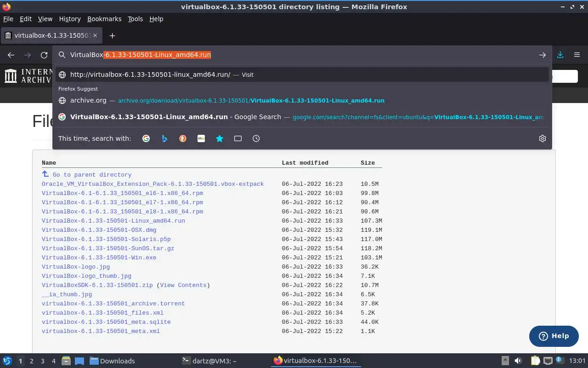This screenshot has width=588, height=368.
Task: Open search settings gear icon
Action: click(x=543, y=138)
